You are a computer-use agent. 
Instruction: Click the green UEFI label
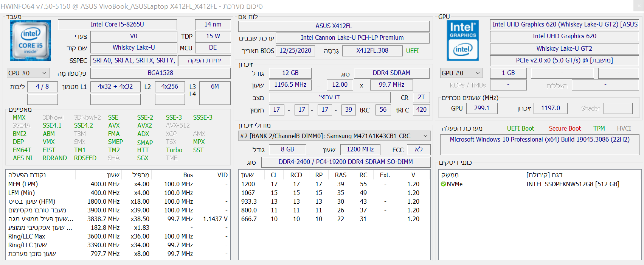(412, 51)
